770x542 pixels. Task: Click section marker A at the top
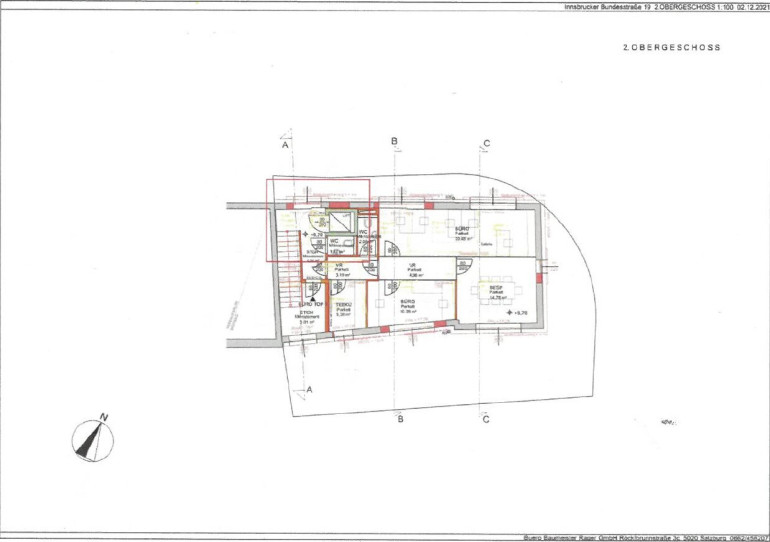285,145
